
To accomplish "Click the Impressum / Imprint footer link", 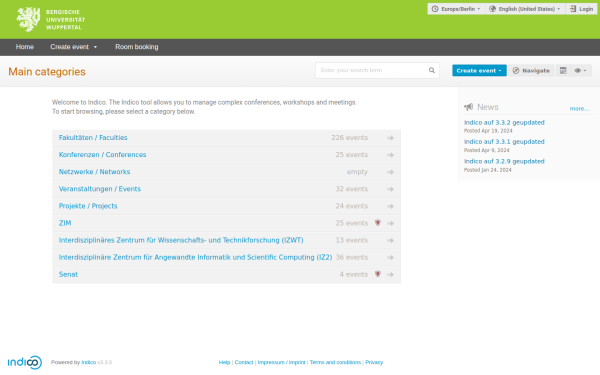I will tap(281, 362).
